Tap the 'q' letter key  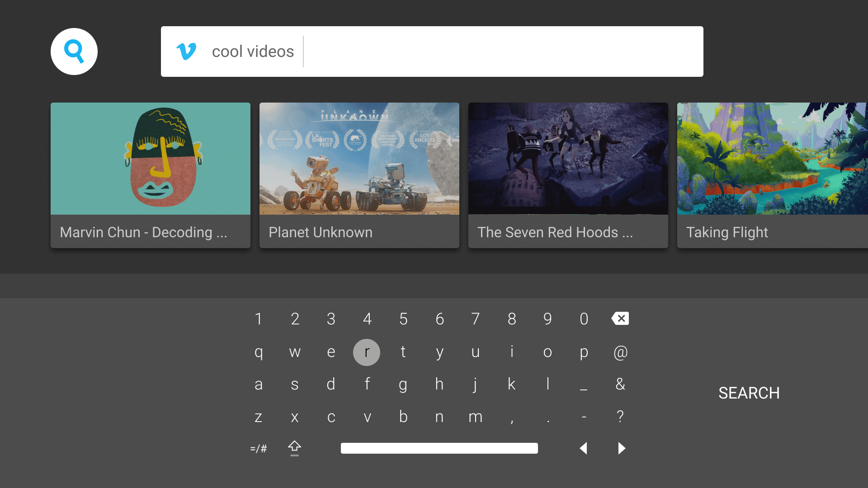click(259, 352)
